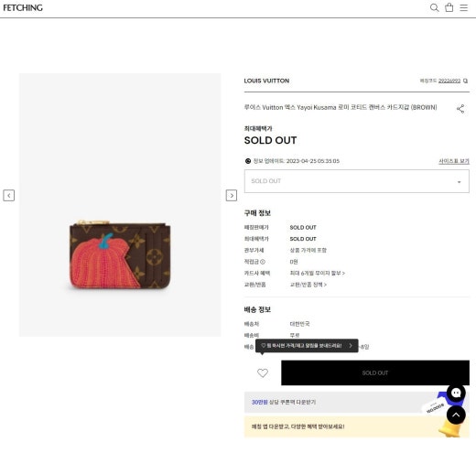Open the chat support bubble icon
Viewport: 476px width, 453px height.
click(456, 393)
